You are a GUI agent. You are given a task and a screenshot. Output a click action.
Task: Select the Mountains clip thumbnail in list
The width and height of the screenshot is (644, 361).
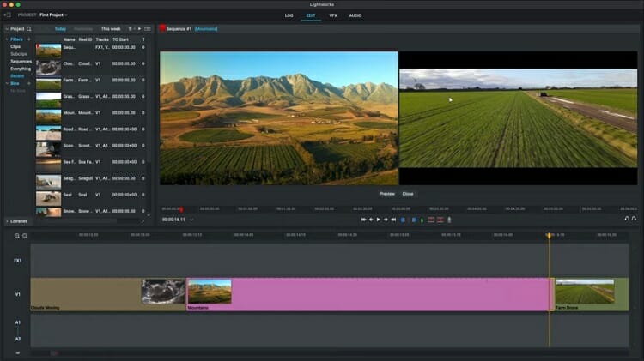click(x=48, y=117)
